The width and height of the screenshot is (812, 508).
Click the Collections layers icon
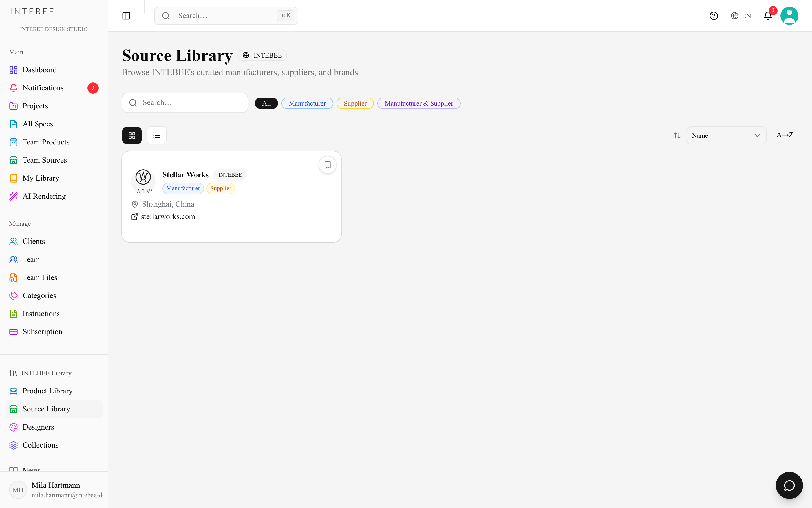14,445
